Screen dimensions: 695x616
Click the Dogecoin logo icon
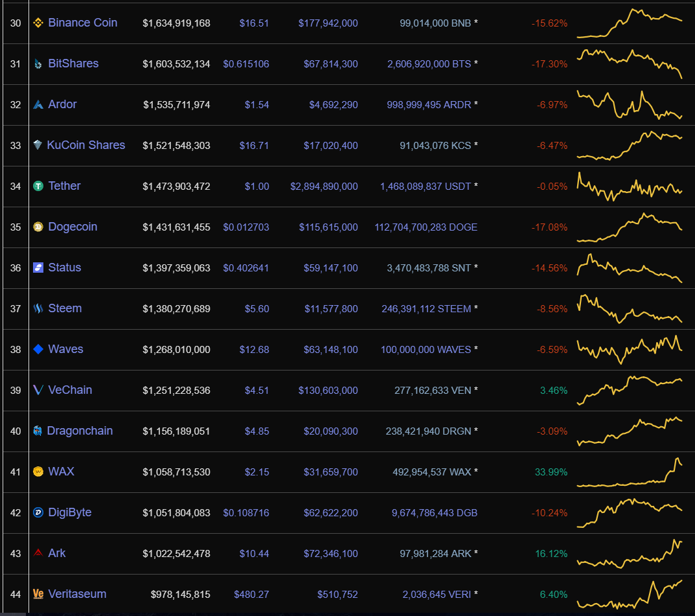[x=38, y=227]
